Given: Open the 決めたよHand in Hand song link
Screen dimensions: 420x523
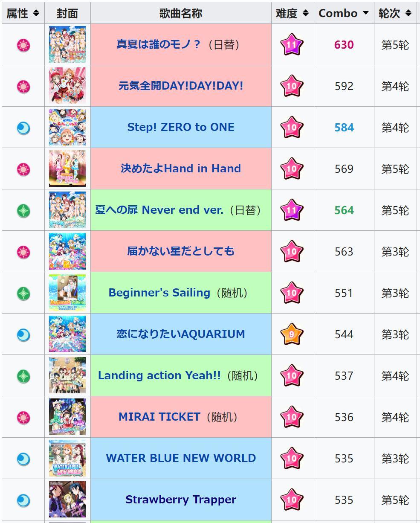Looking at the screenshot, I should (x=181, y=169).
